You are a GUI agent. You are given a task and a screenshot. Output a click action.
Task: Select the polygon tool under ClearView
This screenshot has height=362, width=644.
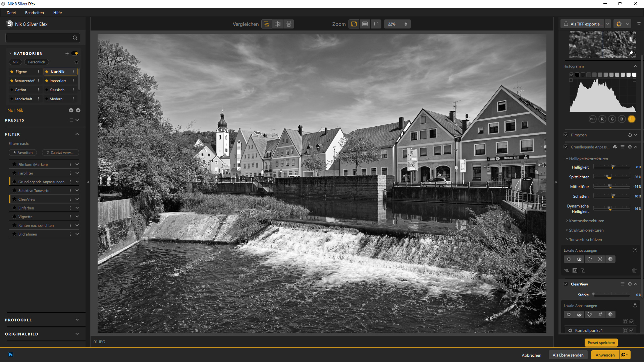[x=590, y=314]
